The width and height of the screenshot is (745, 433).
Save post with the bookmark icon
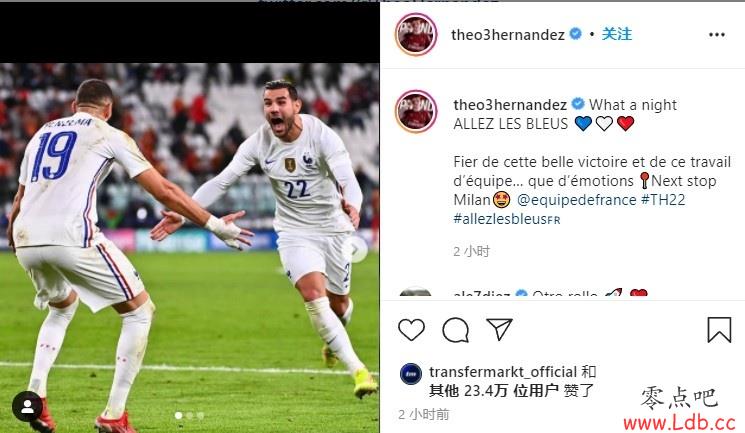click(719, 330)
